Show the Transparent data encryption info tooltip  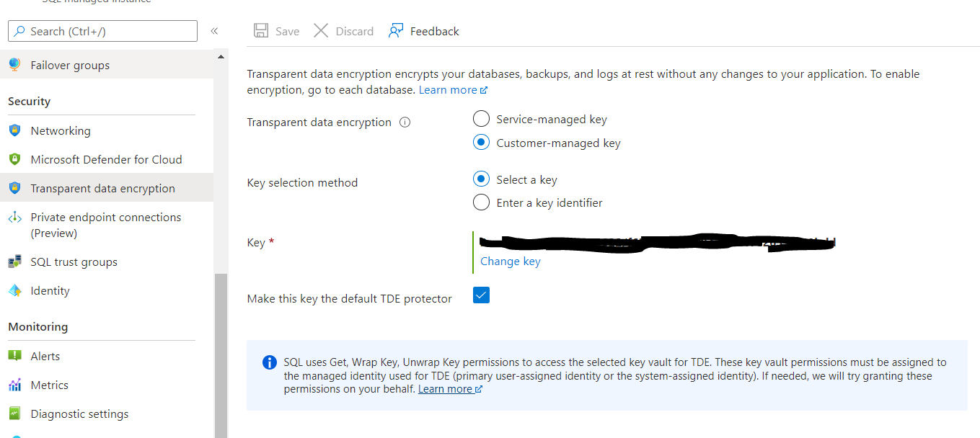pos(405,122)
